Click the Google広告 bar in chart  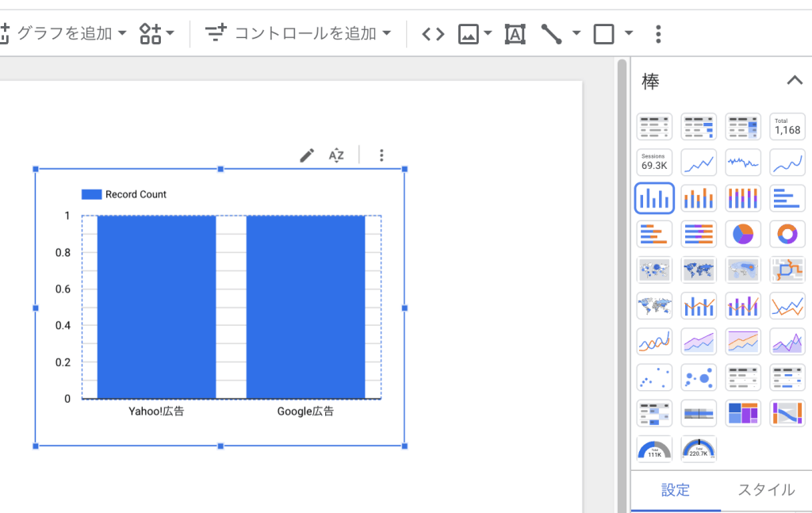click(305, 307)
